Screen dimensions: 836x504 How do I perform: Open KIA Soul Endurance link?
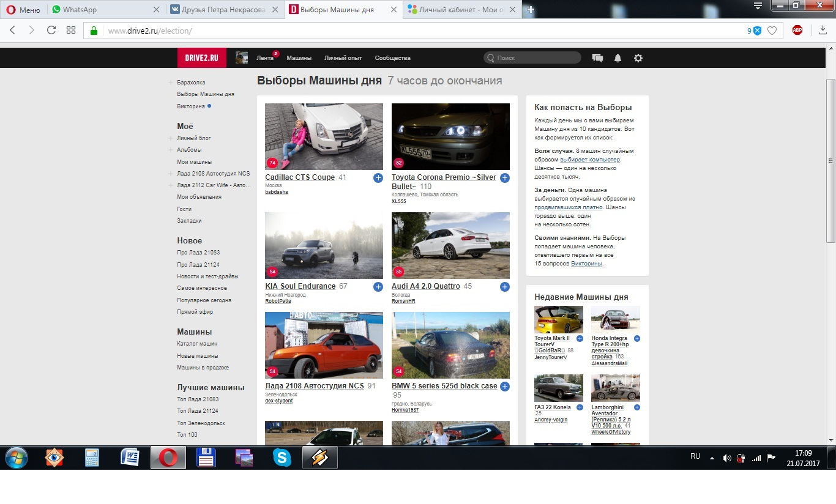[300, 286]
